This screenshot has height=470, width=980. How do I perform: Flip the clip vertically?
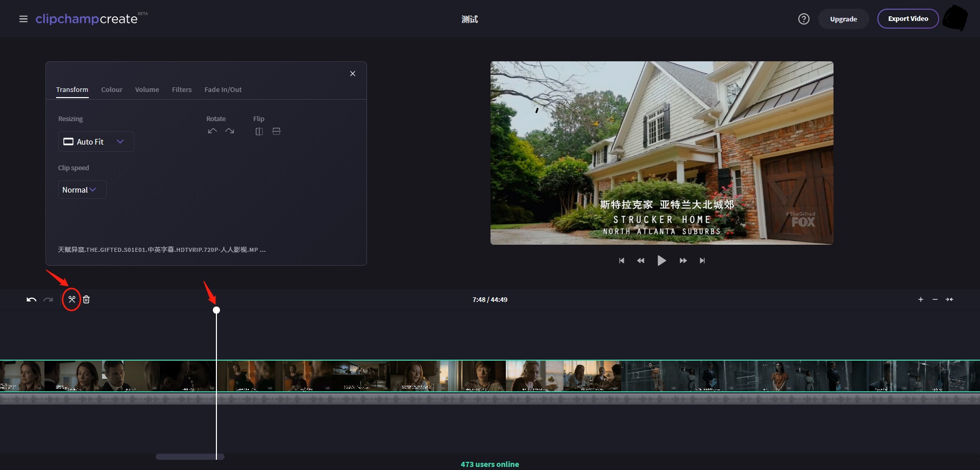[x=276, y=131]
